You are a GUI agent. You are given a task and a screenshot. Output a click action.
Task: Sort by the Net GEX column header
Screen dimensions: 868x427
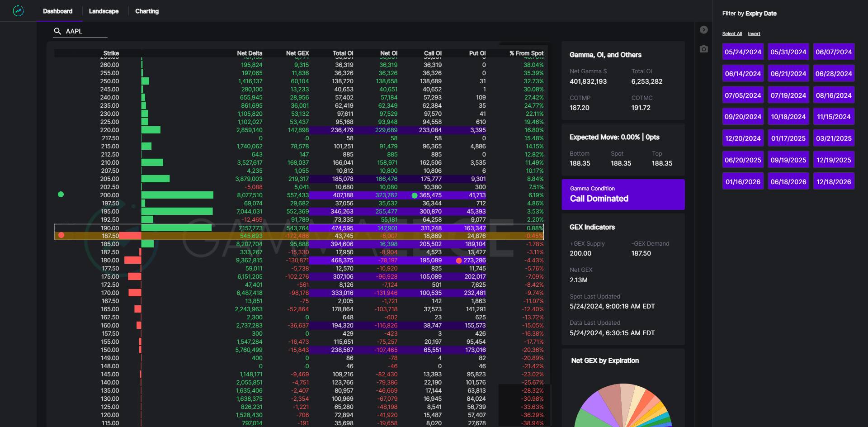tap(297, 53)
